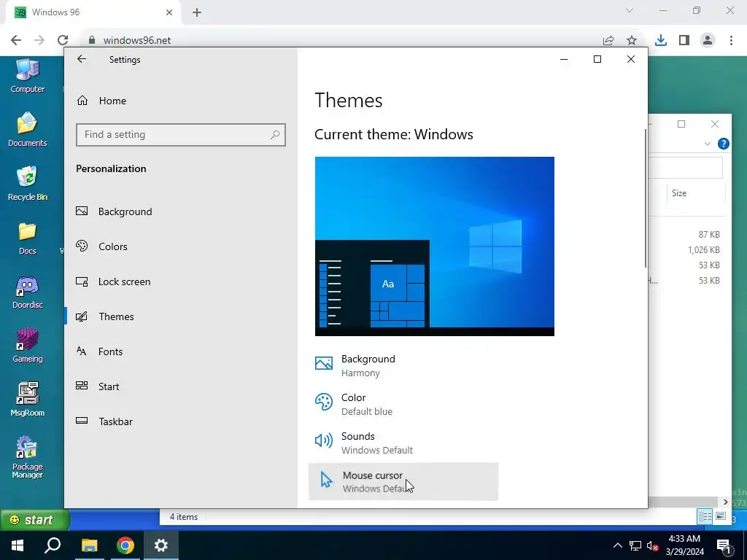Click the Mouse cursor arrow icon
Screen dimensions: 747x560
[326, 480]
